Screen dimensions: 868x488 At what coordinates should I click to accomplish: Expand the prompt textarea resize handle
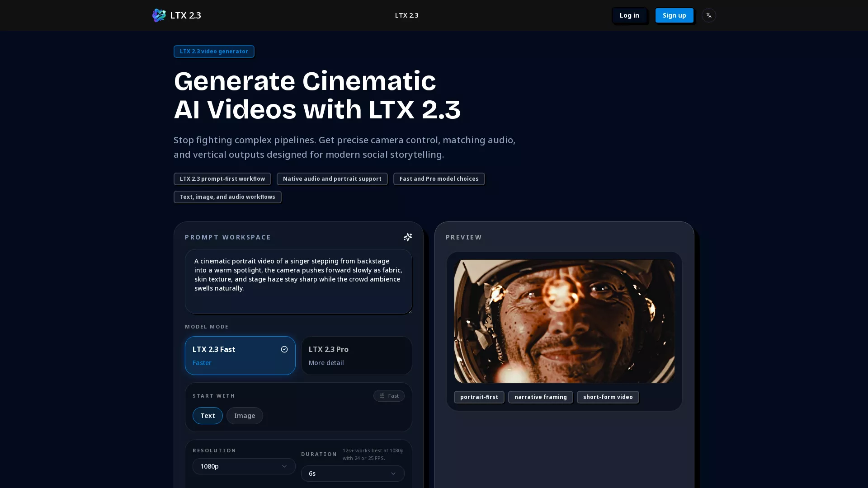(409, 310)
